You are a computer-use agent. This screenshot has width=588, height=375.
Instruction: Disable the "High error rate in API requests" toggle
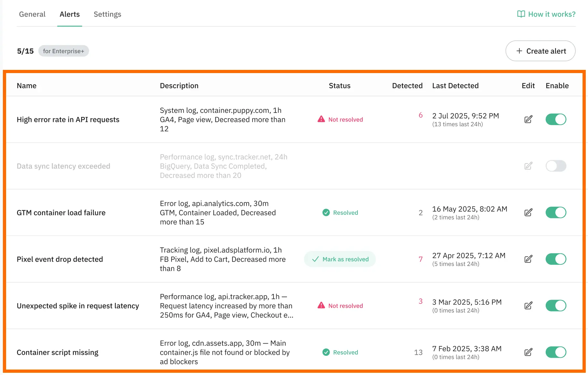[556, 119]
